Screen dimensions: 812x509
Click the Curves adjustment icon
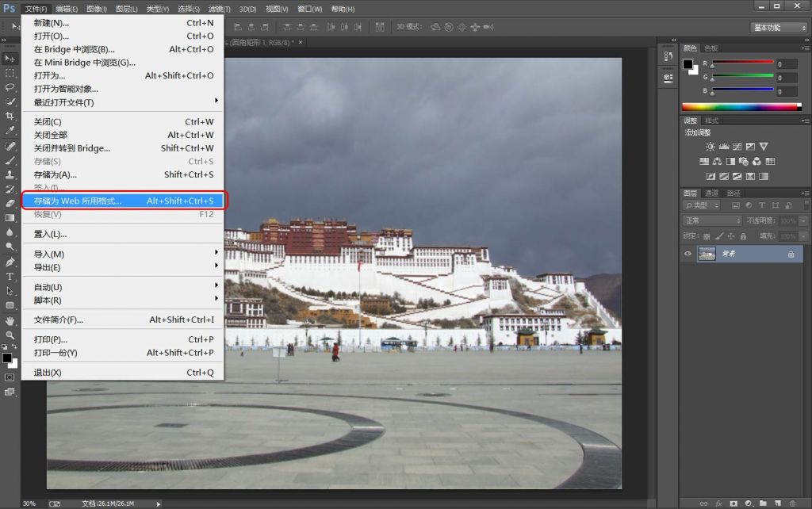click(x=737, y=146)
